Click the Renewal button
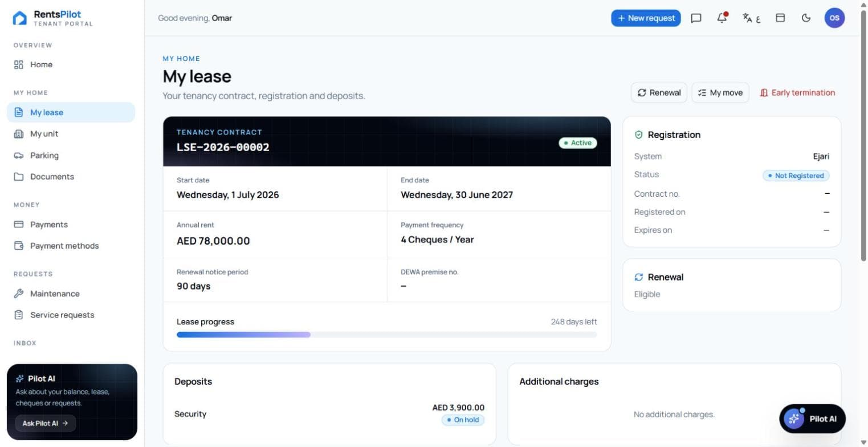868x447 pixels. click(659, 92)
